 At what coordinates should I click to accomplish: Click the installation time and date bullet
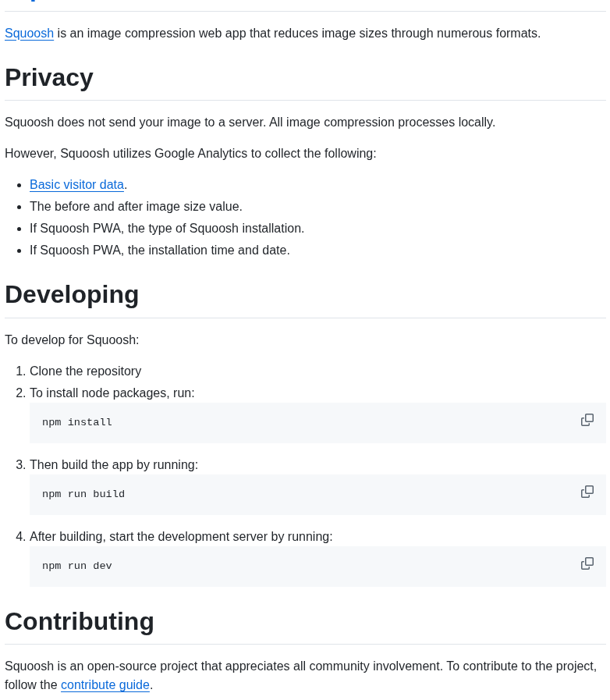[x=159, y=250]
